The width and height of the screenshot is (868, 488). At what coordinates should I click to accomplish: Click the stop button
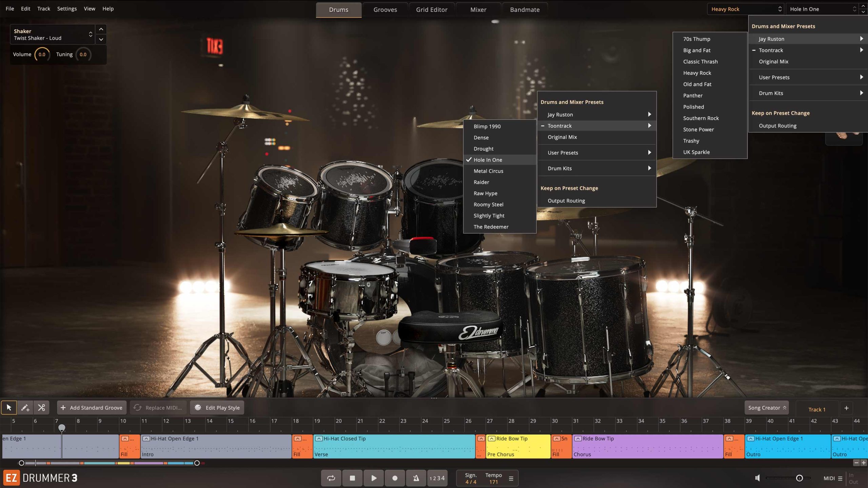[352, 478]
